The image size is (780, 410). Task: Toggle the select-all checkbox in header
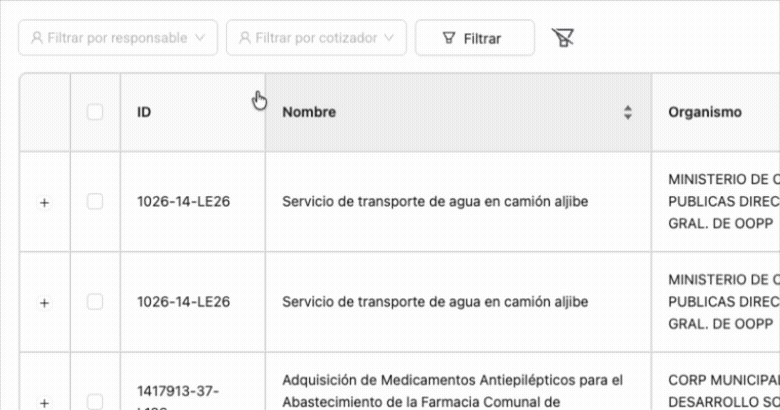[x=95, y=112]
